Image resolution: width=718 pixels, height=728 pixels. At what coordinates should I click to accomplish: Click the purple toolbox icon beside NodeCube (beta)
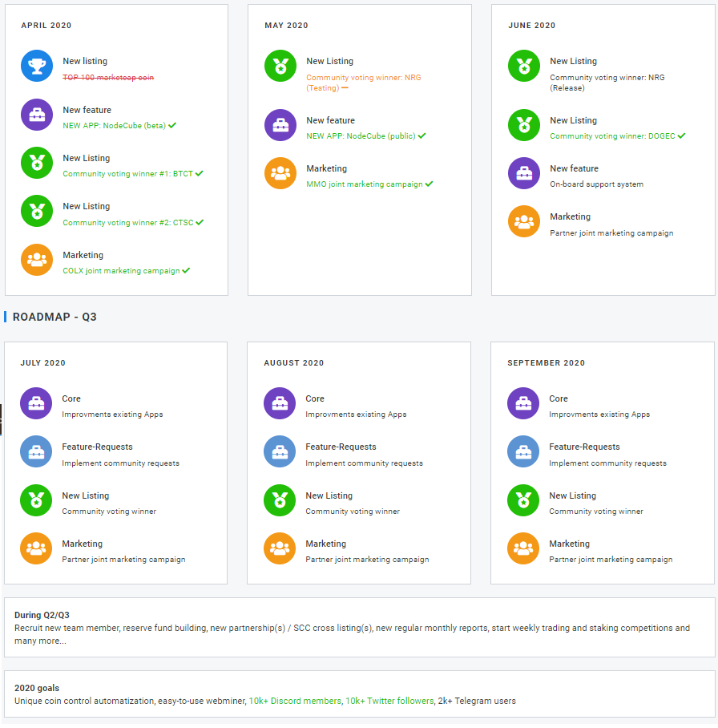[37, 115]
